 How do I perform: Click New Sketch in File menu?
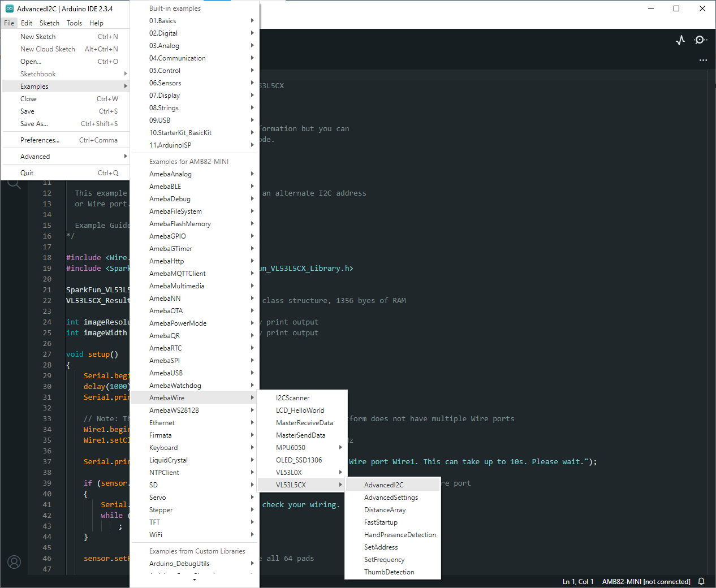point(38,37)
